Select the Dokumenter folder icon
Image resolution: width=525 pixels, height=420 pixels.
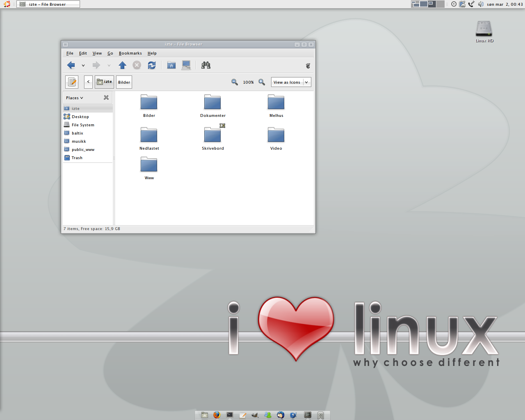pyautogui.click(x=212, y=102)
